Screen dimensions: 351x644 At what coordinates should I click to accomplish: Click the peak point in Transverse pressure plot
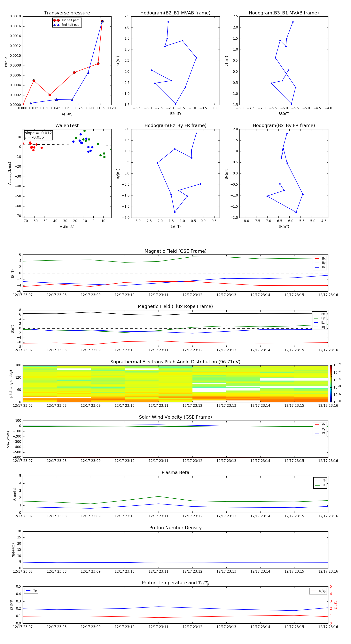tap(102, 21)
